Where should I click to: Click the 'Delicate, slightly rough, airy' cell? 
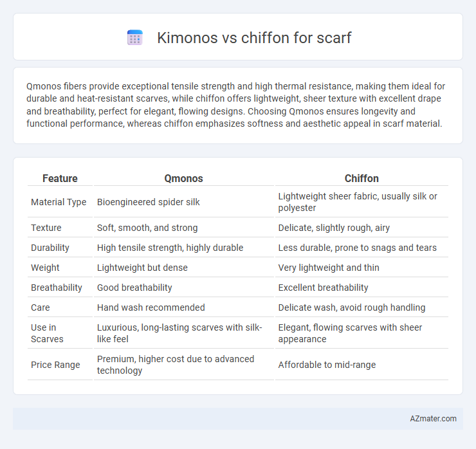pyautogui.click(x=334, y=228)
